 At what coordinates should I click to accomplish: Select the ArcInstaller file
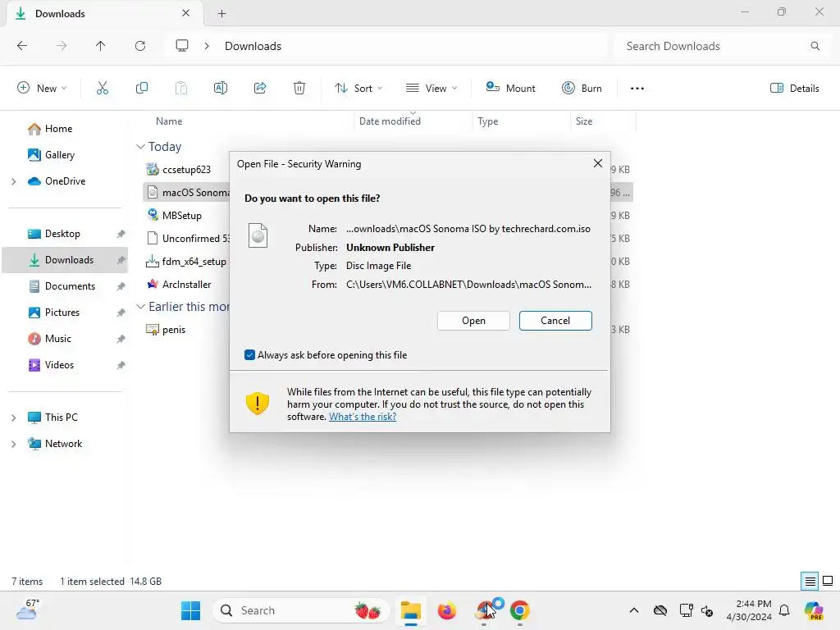(186, 285)
